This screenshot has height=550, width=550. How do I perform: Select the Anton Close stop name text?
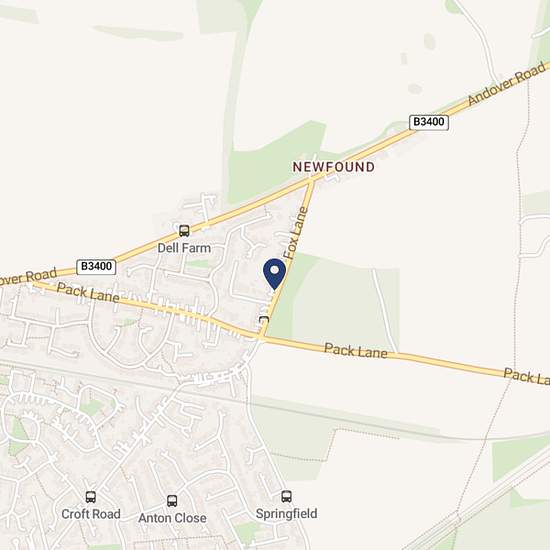(172, 518)
